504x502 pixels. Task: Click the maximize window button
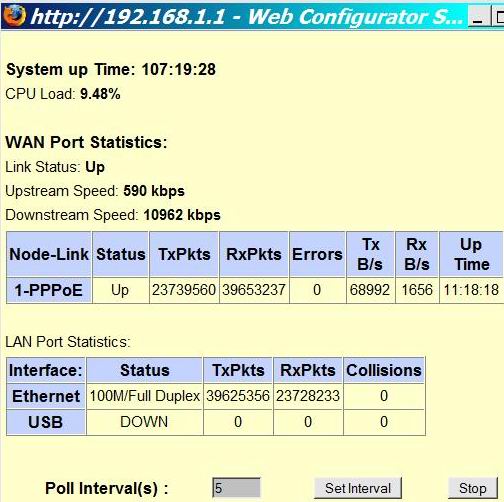pyautogui.click(x=499, y=16)
